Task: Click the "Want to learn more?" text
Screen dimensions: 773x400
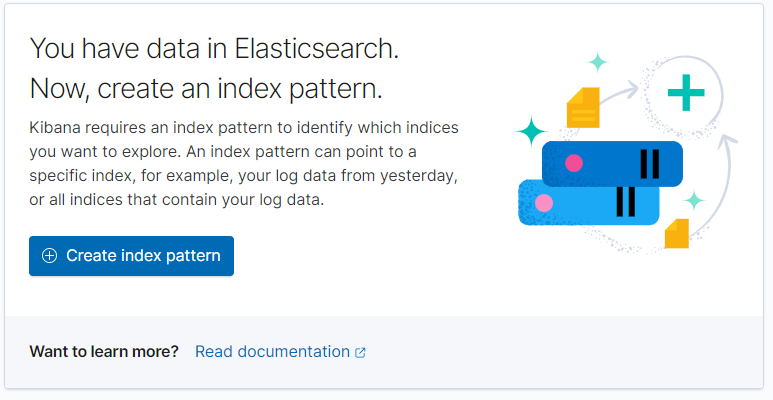Action: [104, 352]
